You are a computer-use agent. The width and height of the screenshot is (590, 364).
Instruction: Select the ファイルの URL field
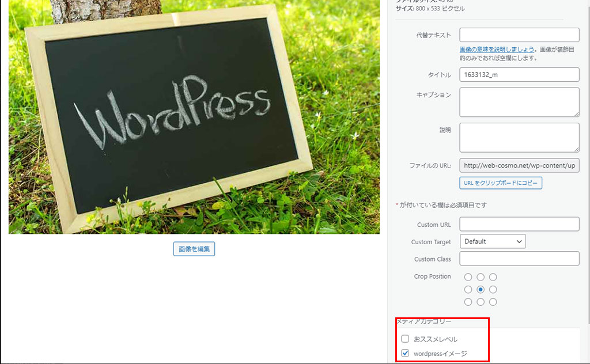coord(519,166)
